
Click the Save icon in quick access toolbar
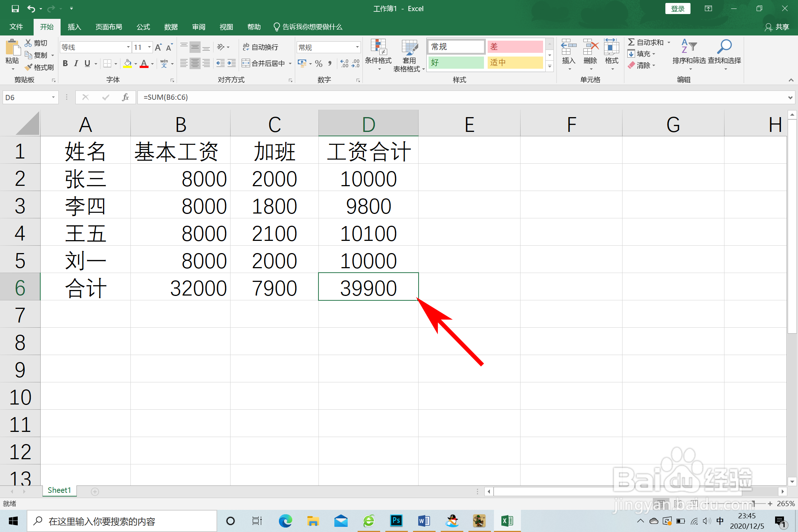pos(15,8)
